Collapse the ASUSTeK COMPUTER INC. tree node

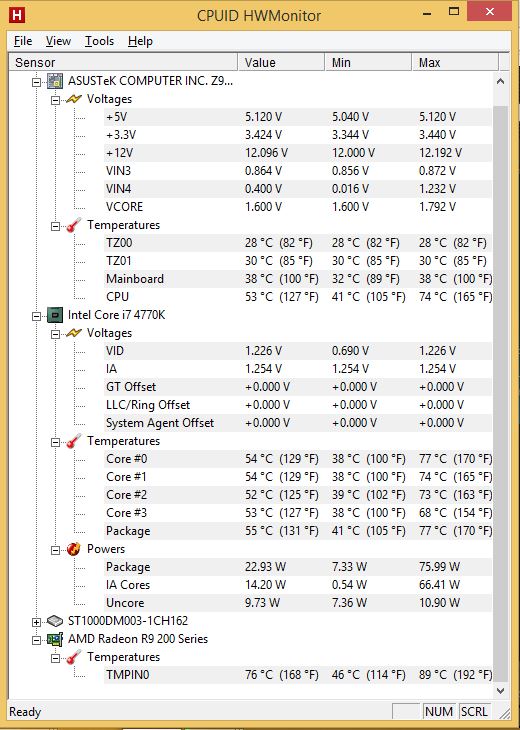pos(36,82)
